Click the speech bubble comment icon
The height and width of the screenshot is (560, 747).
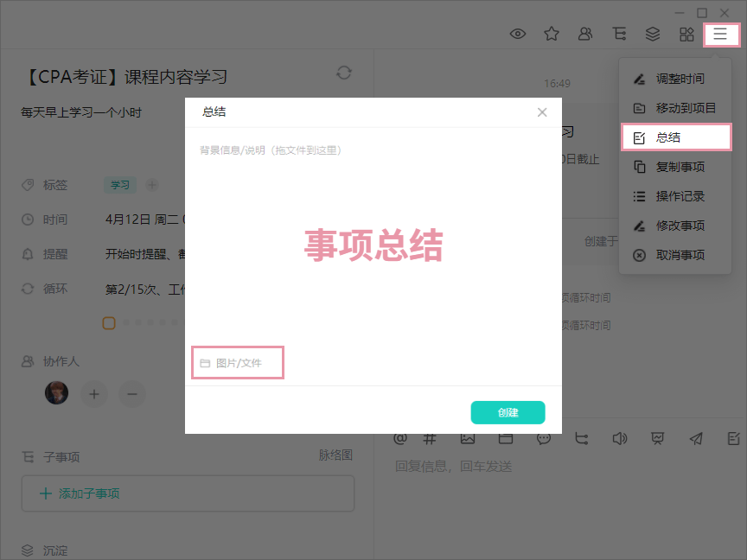tap(544, 438)
